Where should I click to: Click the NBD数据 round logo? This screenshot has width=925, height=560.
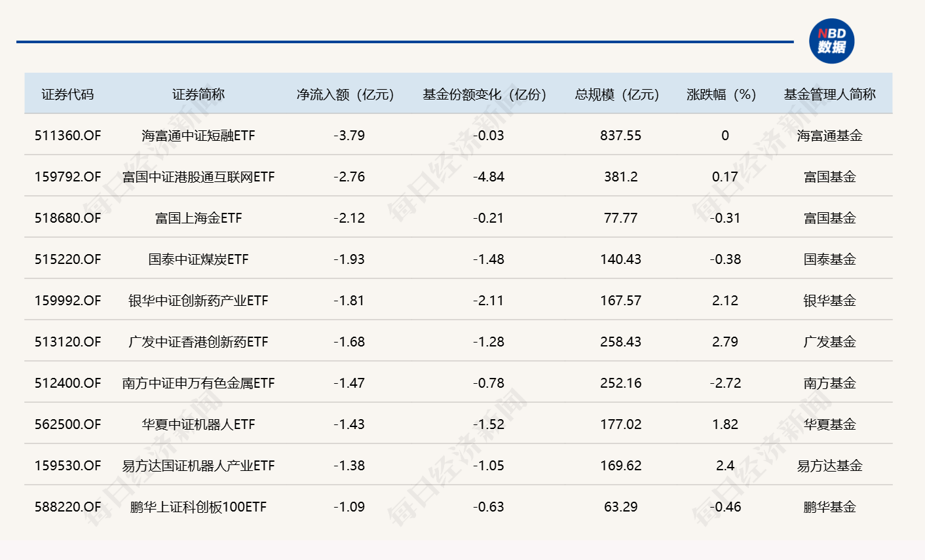coord(831,41)
